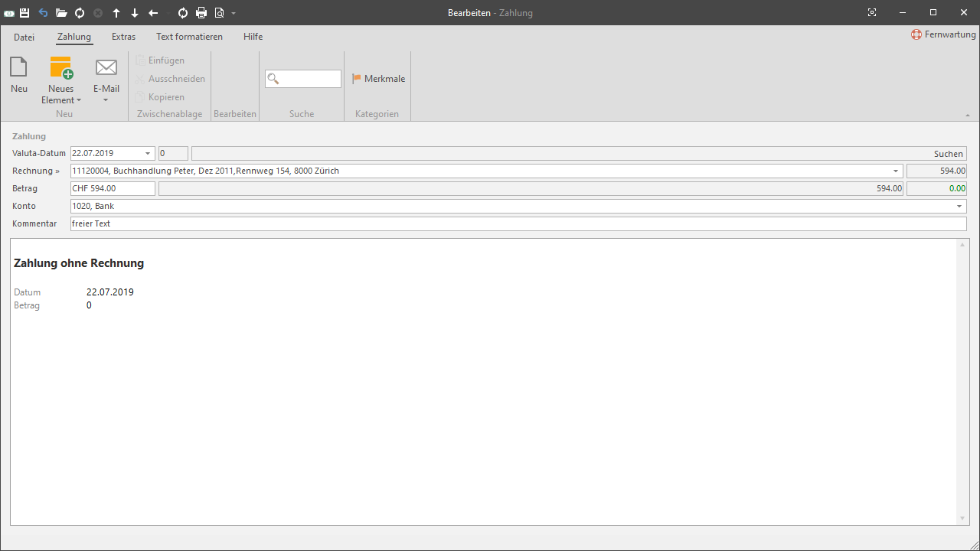
Task: Open the Datei menu
Action: (24, 37)
